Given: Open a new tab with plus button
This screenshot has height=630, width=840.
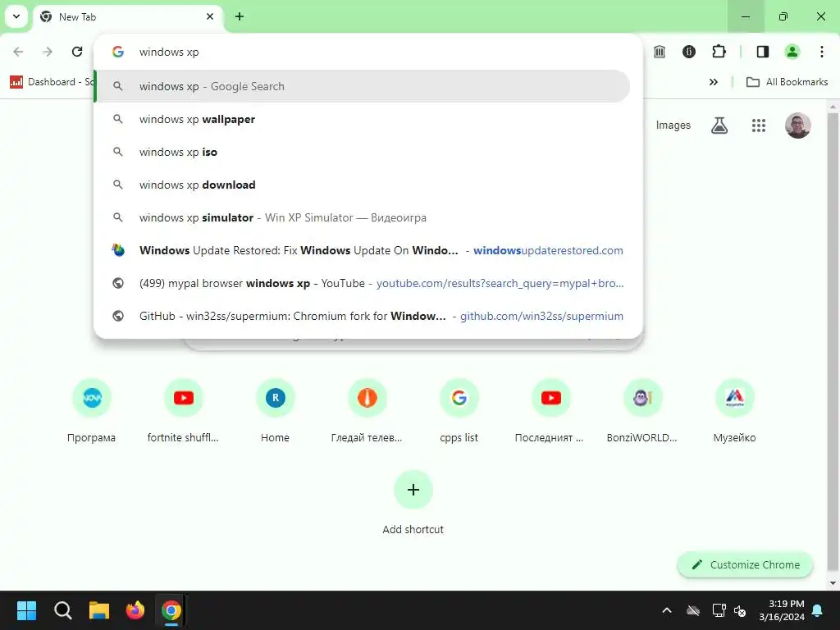Looking at the screenshot, I should coord(240,16).
